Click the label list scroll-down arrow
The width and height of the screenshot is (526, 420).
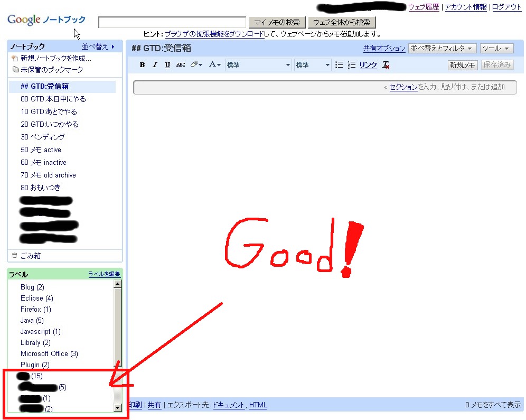click(x=117, y=408)
